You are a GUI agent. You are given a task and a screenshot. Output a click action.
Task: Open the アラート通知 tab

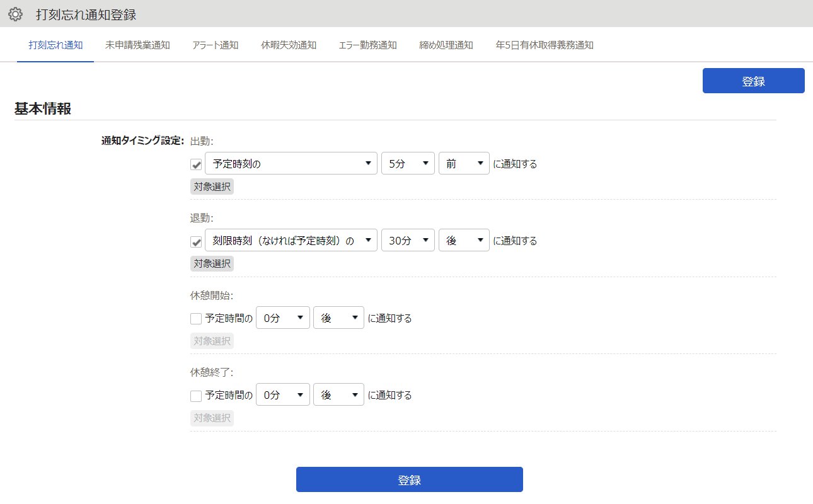tap(216, 45)
